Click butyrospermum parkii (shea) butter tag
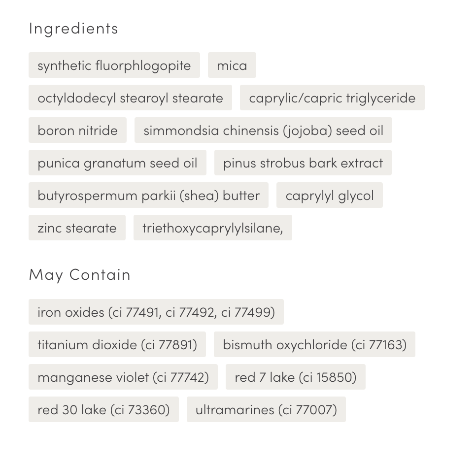The width and height of the screenshot is (476, 464). pyautogui.click(x=148, y=195)
